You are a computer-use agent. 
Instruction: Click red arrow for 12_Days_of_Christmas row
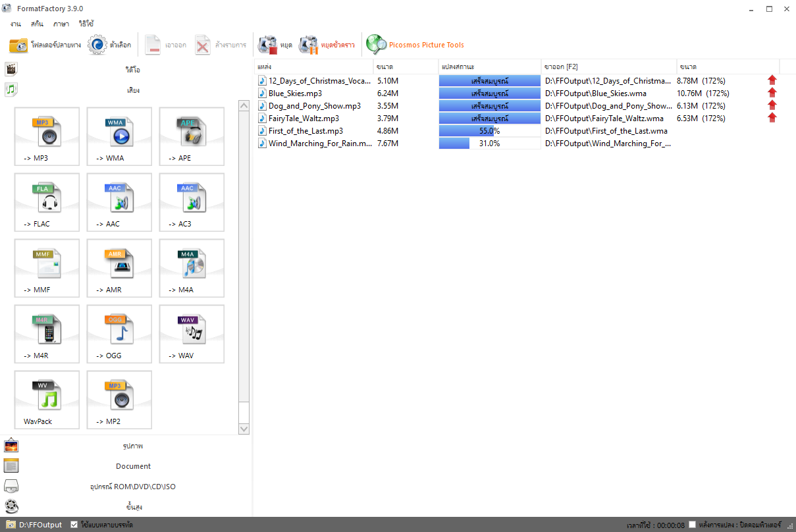[x=772, y=80]
